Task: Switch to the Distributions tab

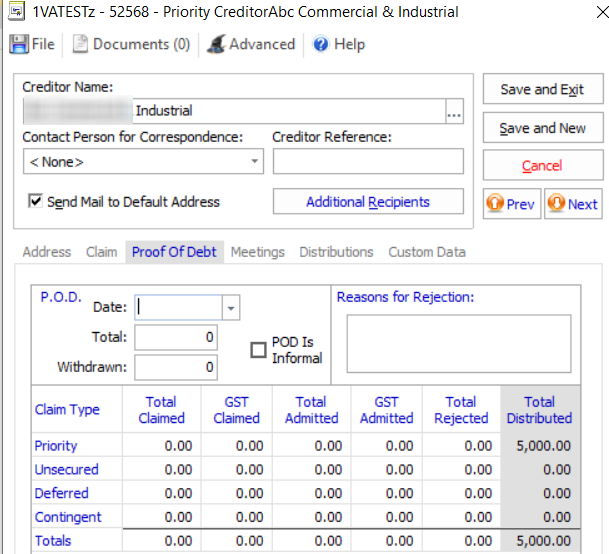Action: pyautogui.click(x=336, y=252)
